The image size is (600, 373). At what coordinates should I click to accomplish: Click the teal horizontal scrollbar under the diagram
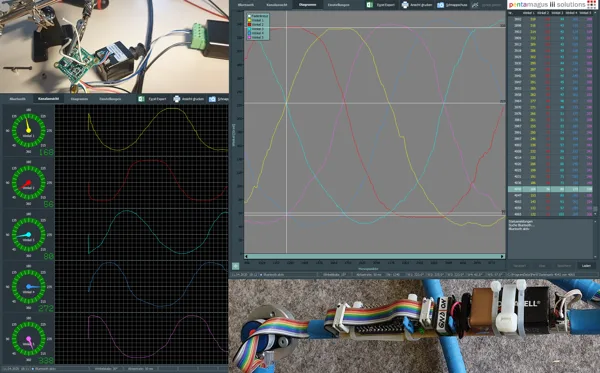click(374, 256)
